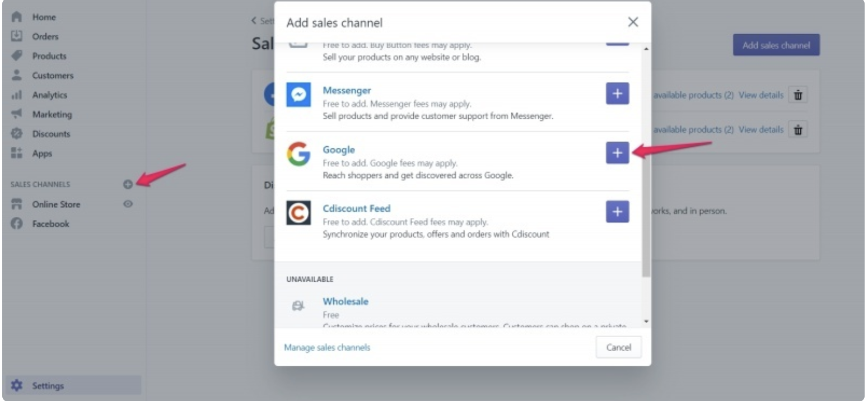Open the Wholesale channel link
This screenshot has width=868, height=401.
click(x=346, y=301)
